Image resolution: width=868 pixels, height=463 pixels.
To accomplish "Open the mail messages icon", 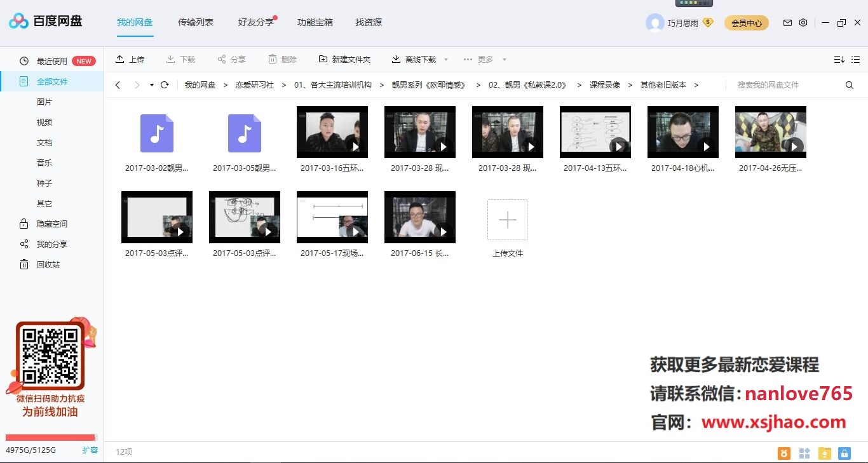I will click(787, 23).
